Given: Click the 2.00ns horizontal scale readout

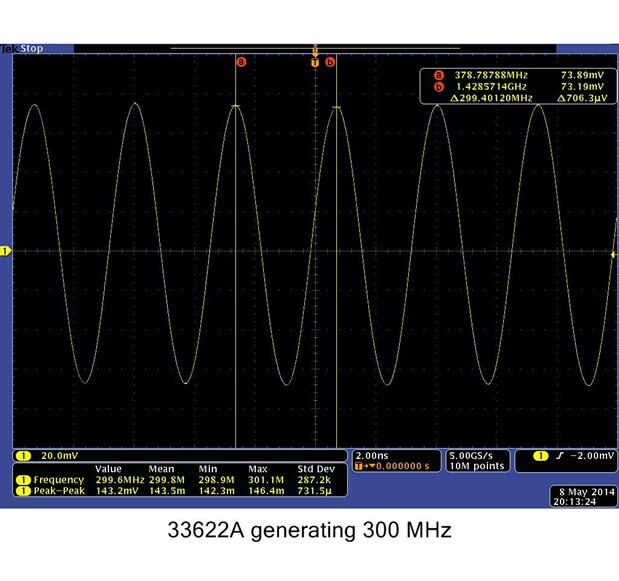Looking at the screenshot, I should point(372,455).
